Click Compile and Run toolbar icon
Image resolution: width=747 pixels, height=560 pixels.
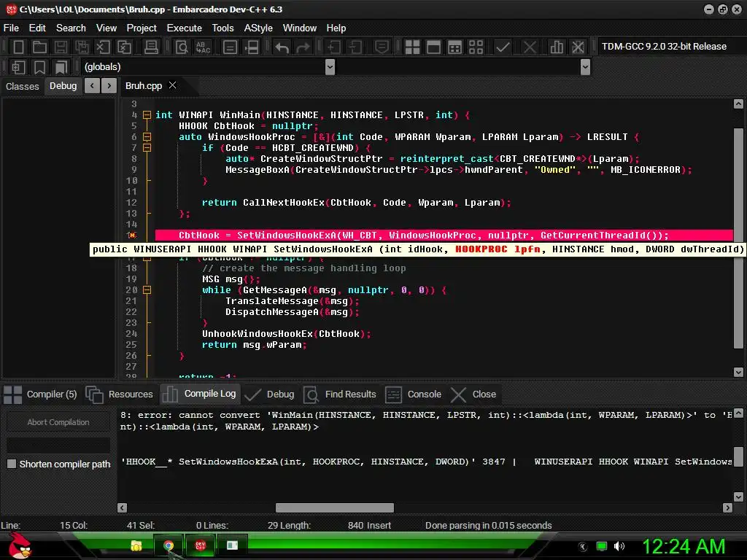click(455, 47)
